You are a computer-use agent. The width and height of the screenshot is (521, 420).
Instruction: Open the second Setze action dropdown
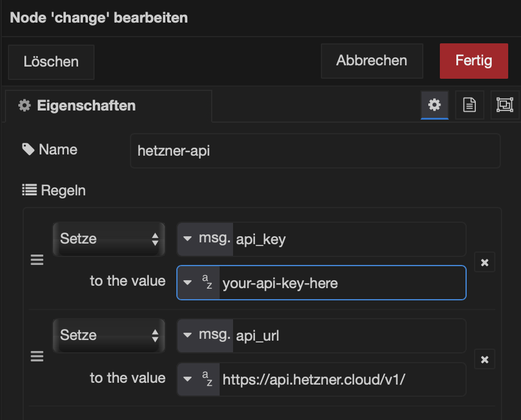tap(109, 335)
